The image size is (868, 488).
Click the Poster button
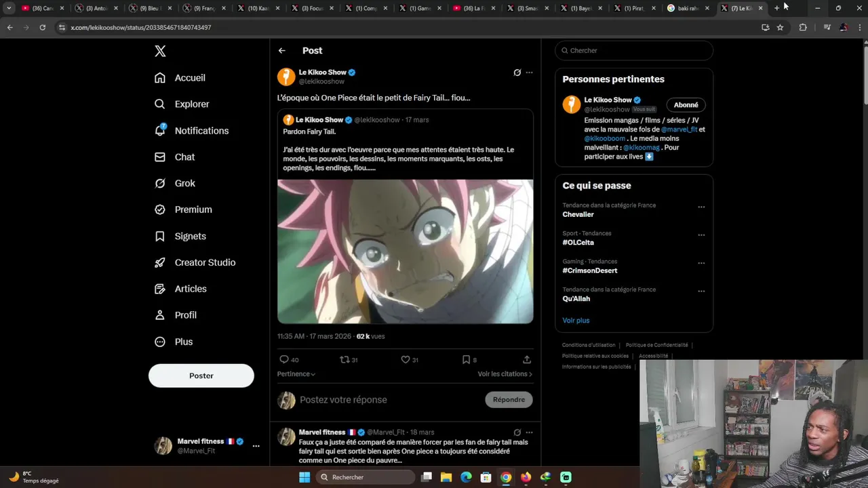201,375
